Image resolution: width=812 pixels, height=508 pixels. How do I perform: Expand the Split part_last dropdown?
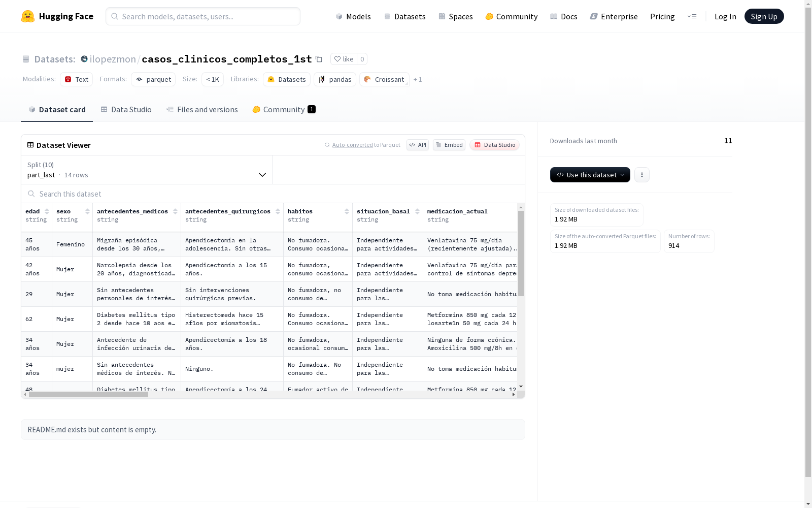147,170
